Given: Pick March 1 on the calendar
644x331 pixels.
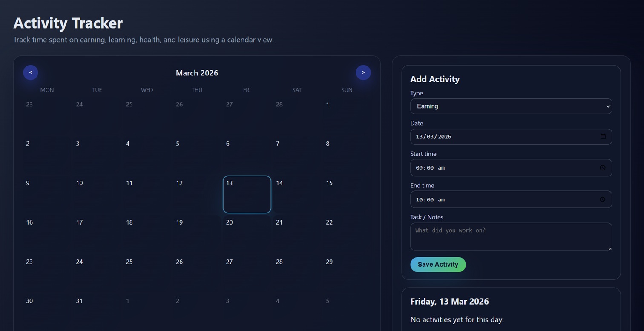Looking at the screenshot, I should coord(347,115).
